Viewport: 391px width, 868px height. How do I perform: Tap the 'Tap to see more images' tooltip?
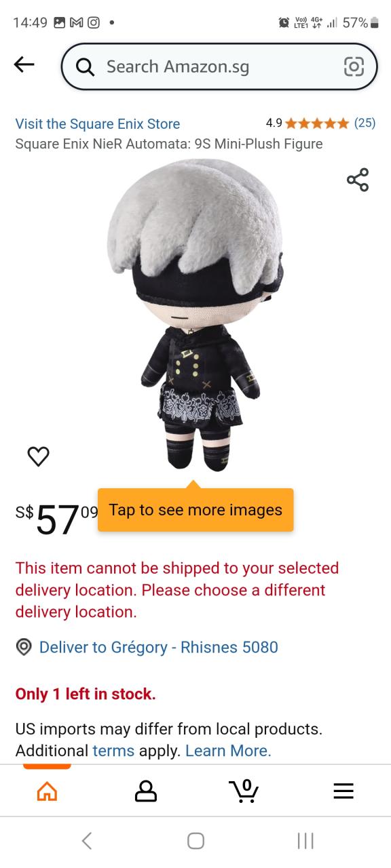(x=195, y=510)
